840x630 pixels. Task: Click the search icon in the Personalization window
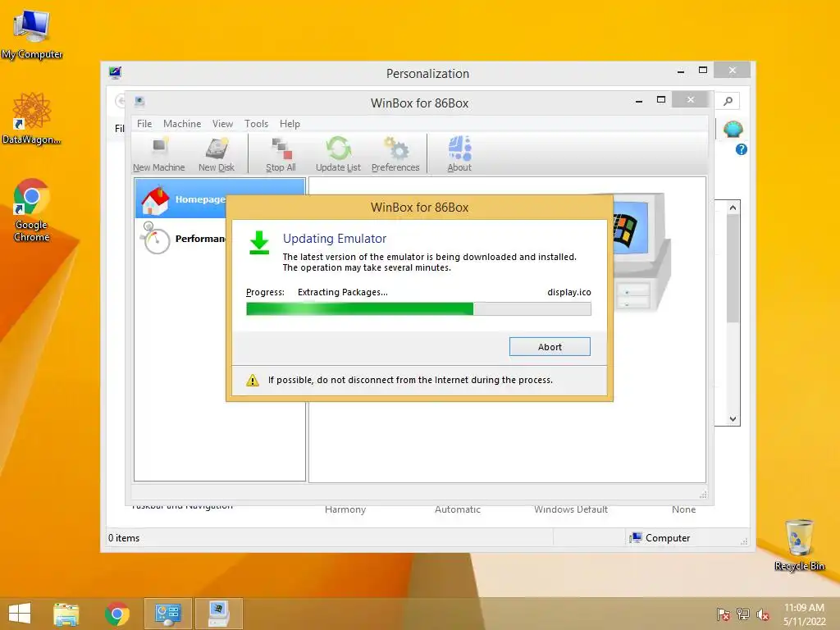coord(728,101)
